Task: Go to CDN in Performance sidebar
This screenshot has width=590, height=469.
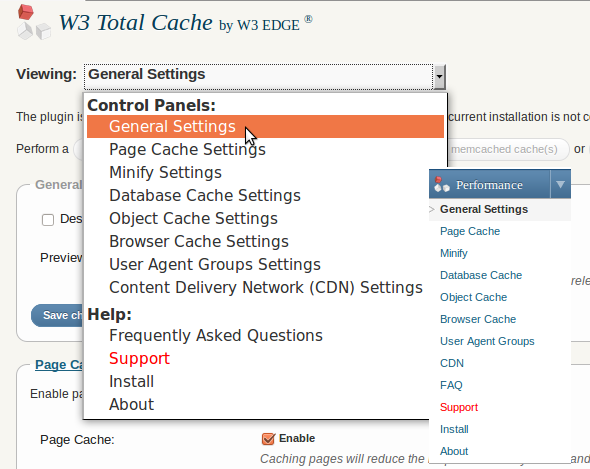Action: pos(452,363)
